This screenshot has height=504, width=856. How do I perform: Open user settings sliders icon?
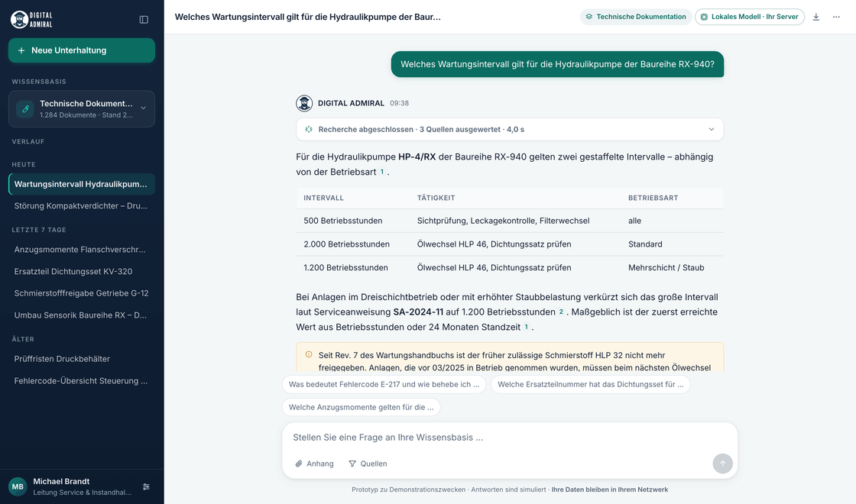pyautogui.click(x=146, y=486)
